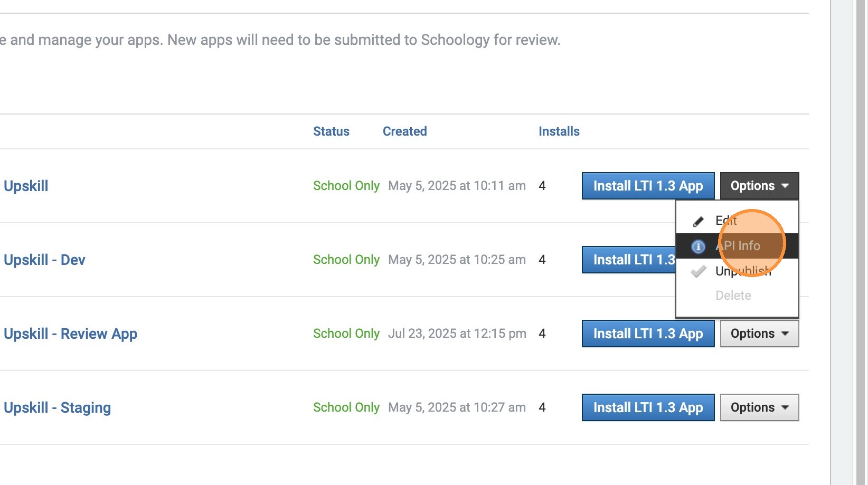Screen dimensions: 868x485
Task: Select API Info menu entry
Action: 738,246
